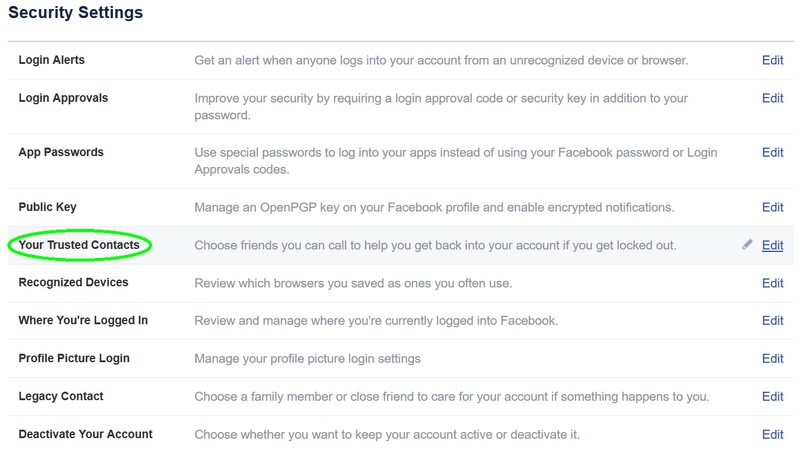The width and height of the screenshot is (800, 452).
Task: Click Edit for Your Trusted Contacts
Action: [x=772, y=245]
